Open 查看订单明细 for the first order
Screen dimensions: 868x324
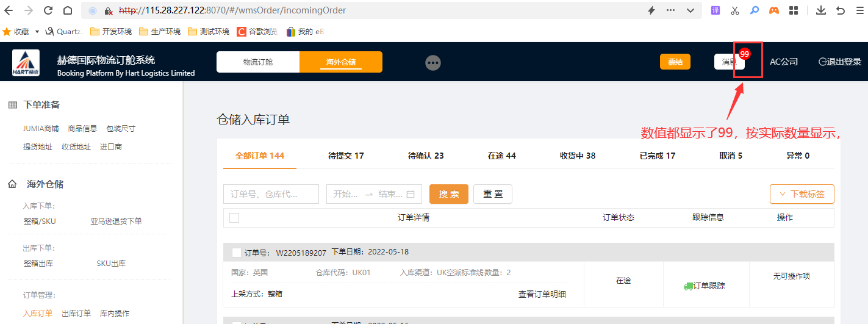click(542, 294)
